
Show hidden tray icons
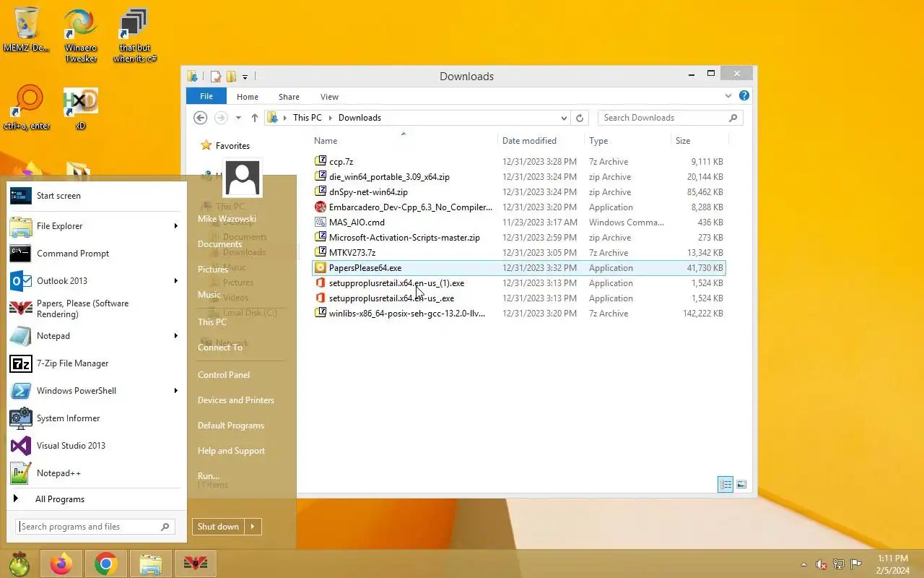click(x=803, y=564)
